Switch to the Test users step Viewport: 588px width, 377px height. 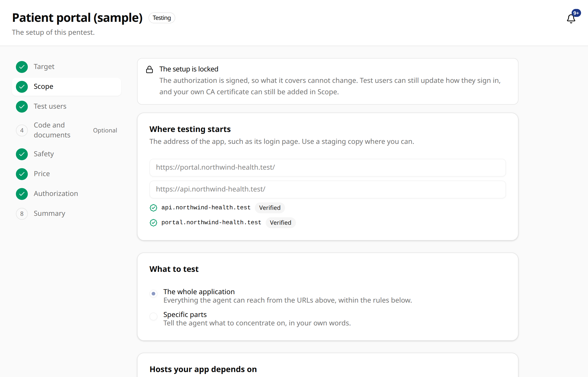(67, 106)
